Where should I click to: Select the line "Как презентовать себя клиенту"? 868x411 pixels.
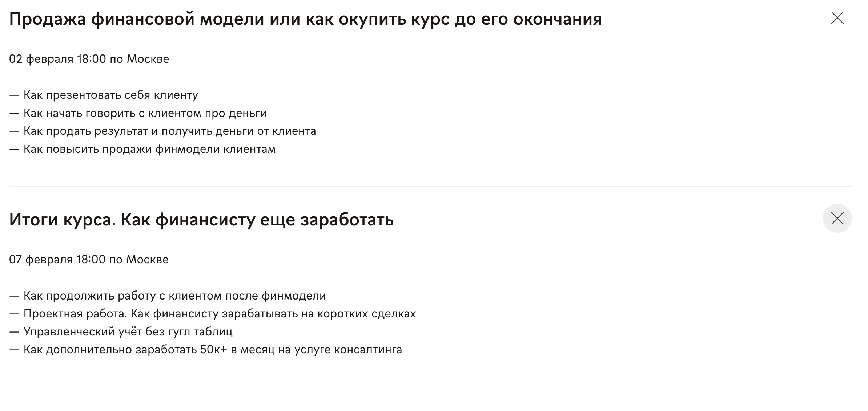point(110,95)
